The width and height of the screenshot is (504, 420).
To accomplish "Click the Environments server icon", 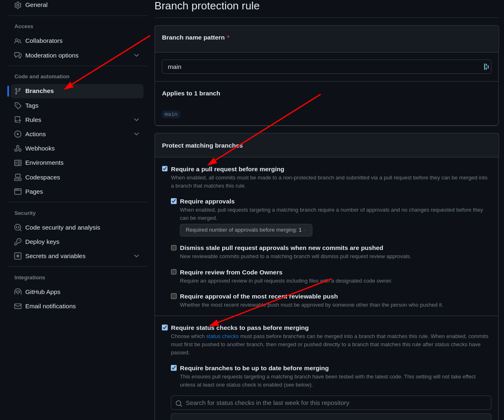I will tap(18, 163).
